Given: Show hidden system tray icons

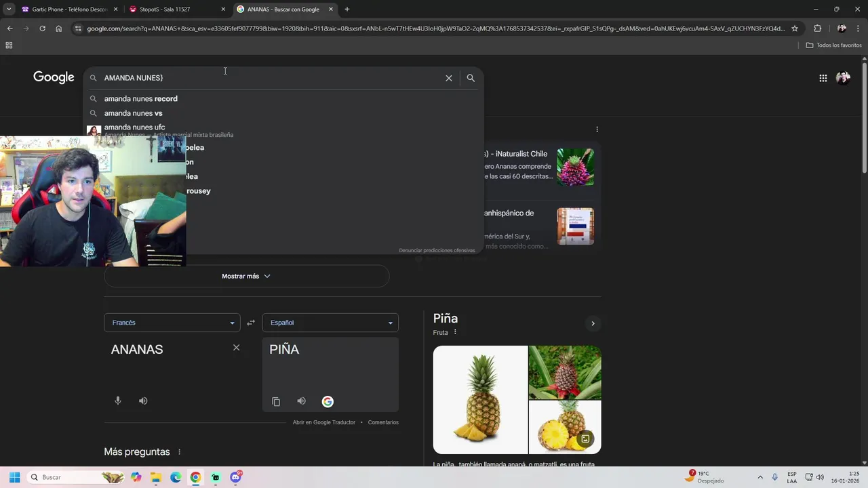Looking at the screenshot, I should pos(760,477).
